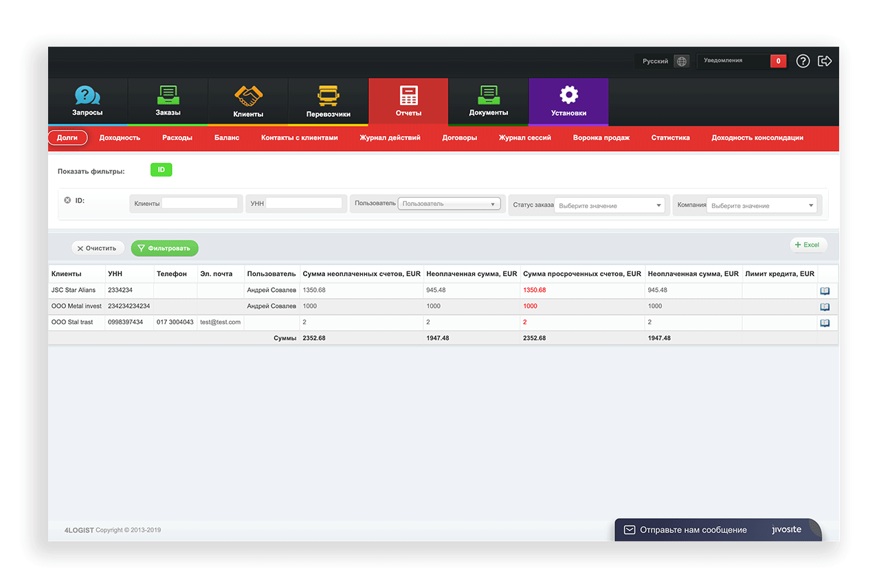
Task: Open the Отчеты calculator section
Action: tap(408, 102)
